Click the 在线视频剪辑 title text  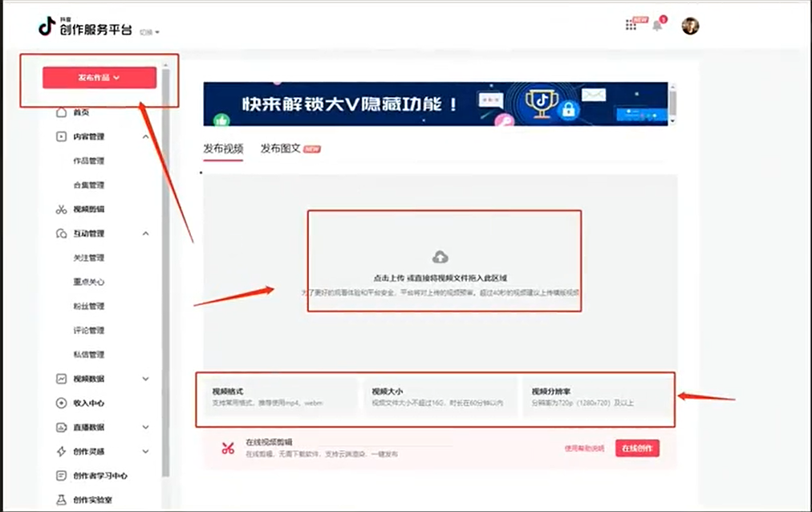click(x=269, y=442)
